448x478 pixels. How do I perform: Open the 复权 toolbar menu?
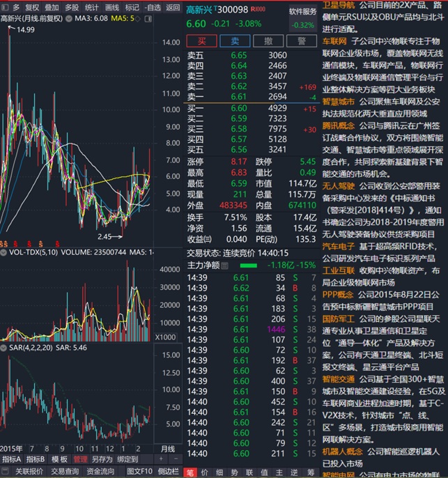tap(32, 7)
